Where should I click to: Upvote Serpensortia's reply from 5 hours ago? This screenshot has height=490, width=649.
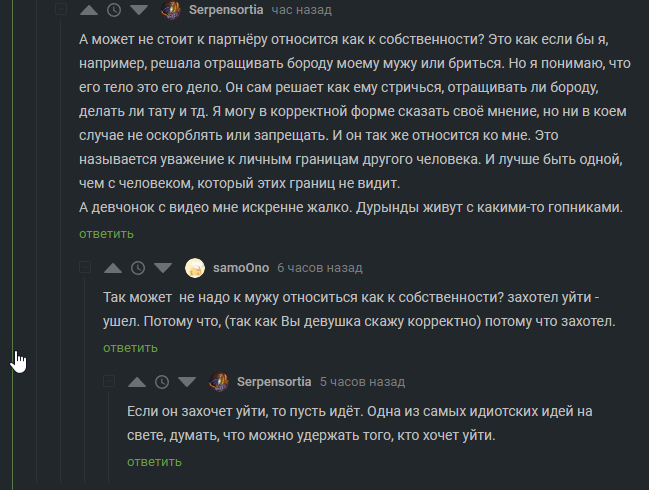pos(137,382)
